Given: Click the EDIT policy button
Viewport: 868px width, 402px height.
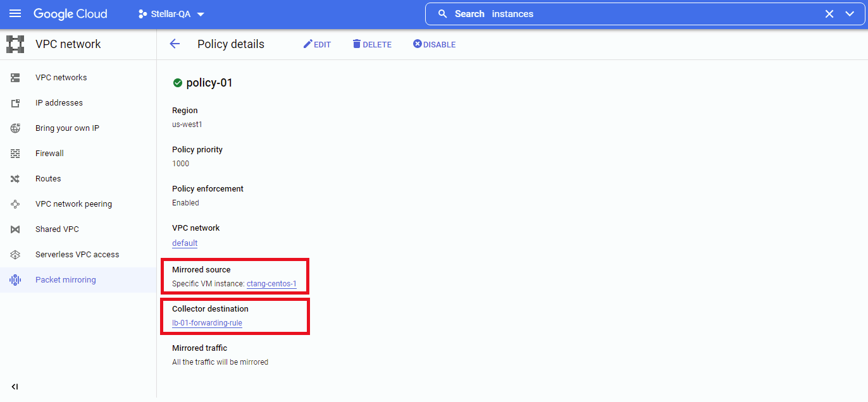Looking at the screenshot, I should pos(317,44).
